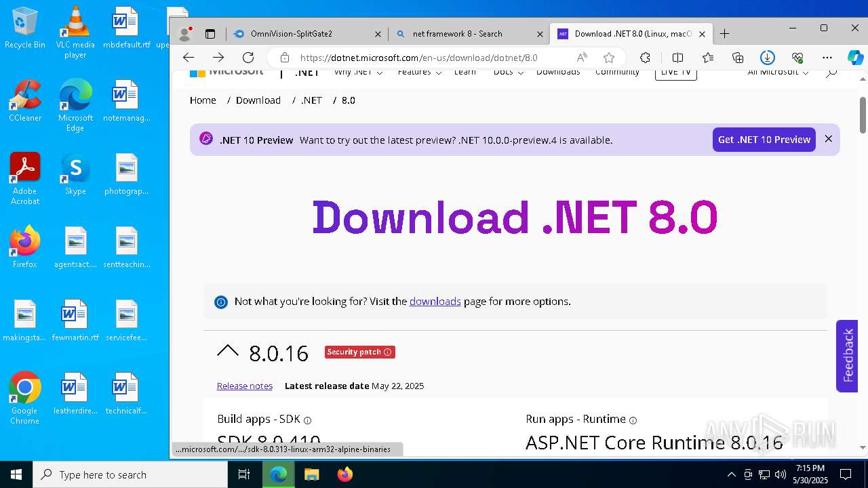Image resolution: width=868 pixels, height=488 pixels.
Task: Launch Firefox from desktop icon
Action: pyautogui.click(x=25, y=247)
